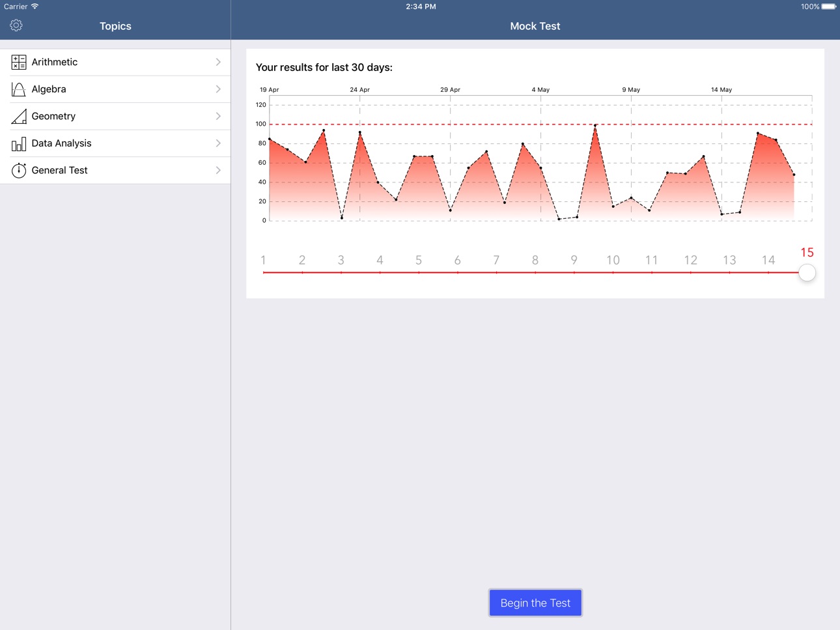840x630 pixels.
Task: Click the 100-score peak data point
Action: [595, 125]
